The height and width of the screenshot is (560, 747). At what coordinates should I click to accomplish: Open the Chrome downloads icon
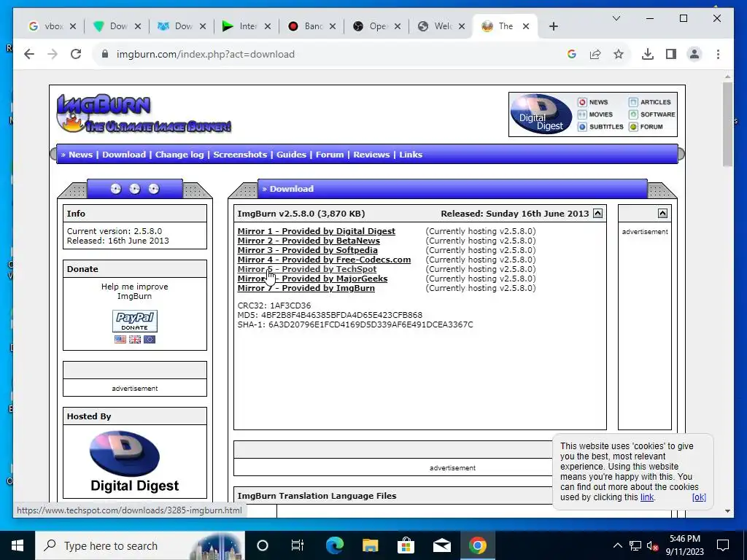pyautogui.click(x=648, y=54)
